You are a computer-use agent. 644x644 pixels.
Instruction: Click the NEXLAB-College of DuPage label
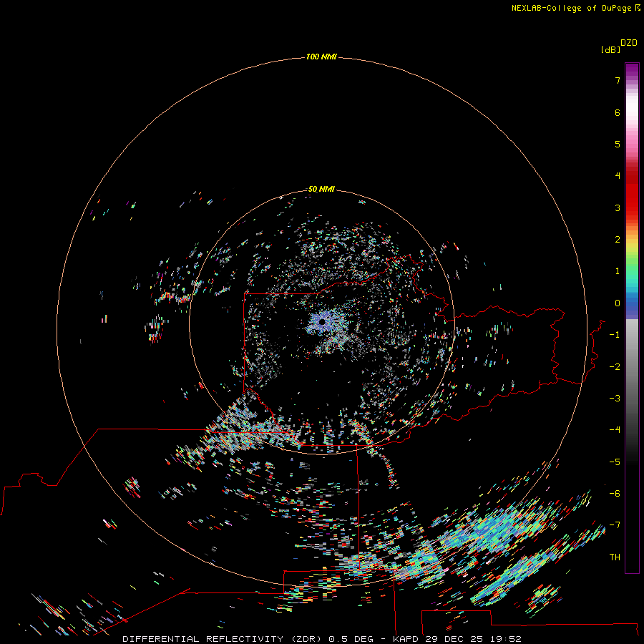(x=571, y=8)
